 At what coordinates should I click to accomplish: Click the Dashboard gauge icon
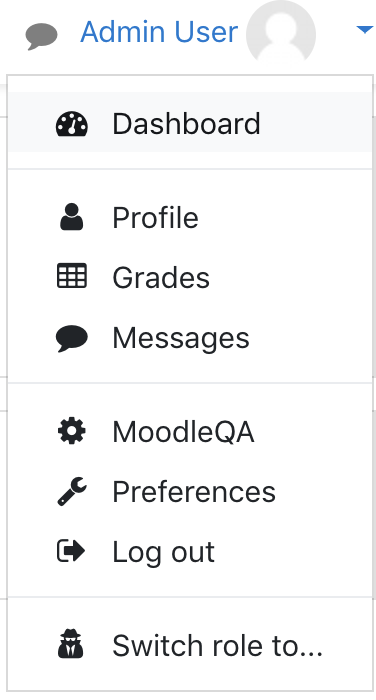pyautogui.click(x=71, y=124)
